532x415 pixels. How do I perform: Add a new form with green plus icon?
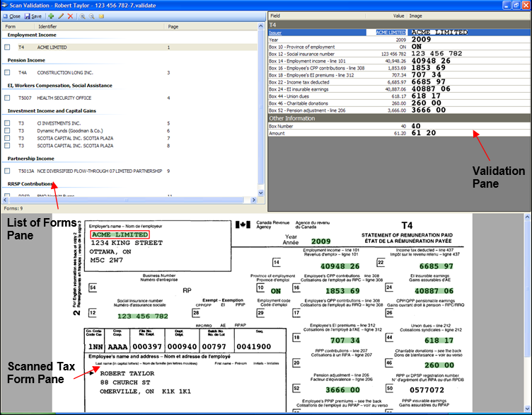(51, 16)
